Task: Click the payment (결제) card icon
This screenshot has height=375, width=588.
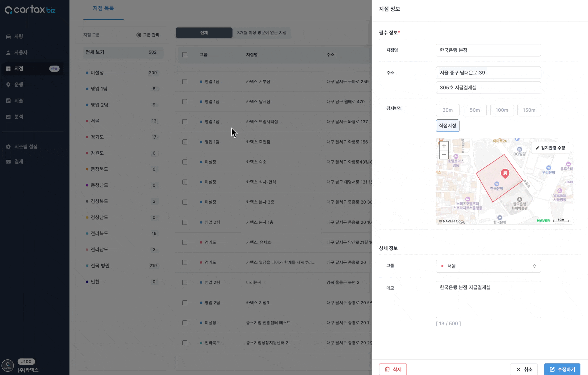Action: tap(8, 162)
